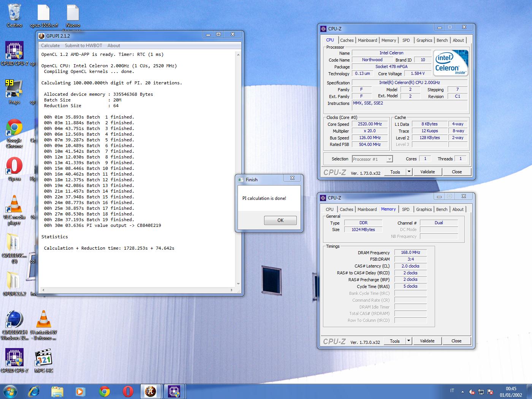532x399 pixels.
Task: Expand Tools dropdown arrow in top CPU-Z
Action: (x=409, y=172)
